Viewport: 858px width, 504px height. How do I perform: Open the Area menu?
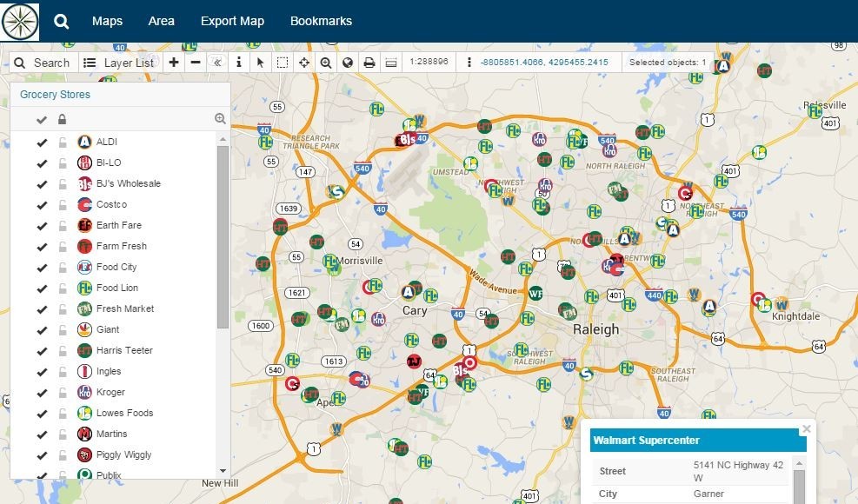(162, 22)
